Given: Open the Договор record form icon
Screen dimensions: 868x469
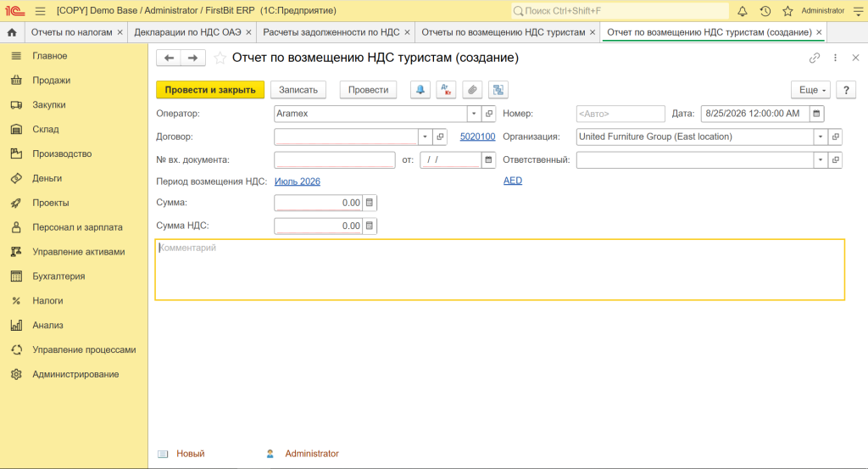Looking at the screenshot, I should click(440, 137).
